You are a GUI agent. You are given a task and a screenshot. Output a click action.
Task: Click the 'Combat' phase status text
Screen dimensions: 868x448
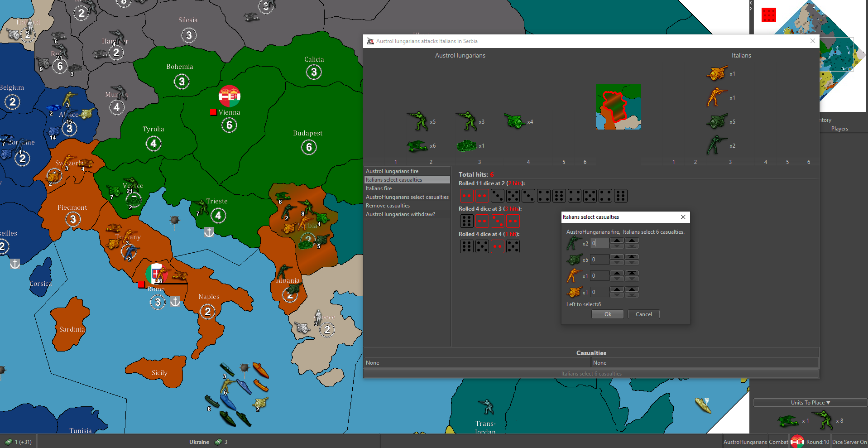tap(778, 442)
